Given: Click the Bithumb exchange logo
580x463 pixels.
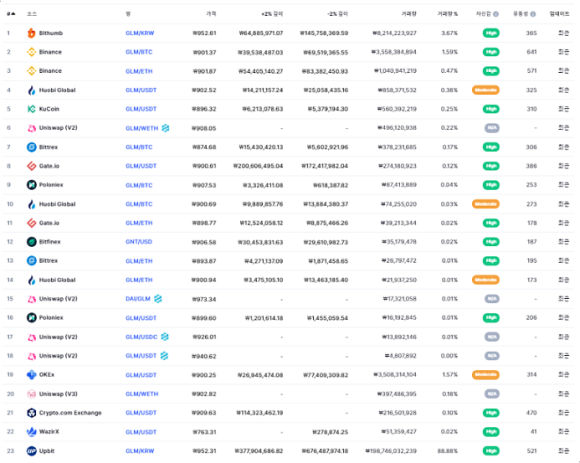Looking at the screenshot, I should (x=31, y=33).
